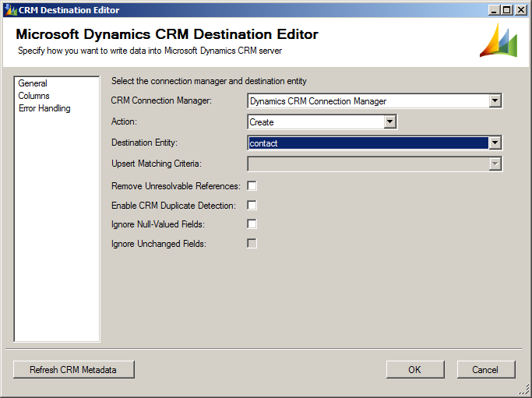Click 'Select the connection manager and destination entity' text
The height and width of the screenshot is (398, 532).
(209, 81)
